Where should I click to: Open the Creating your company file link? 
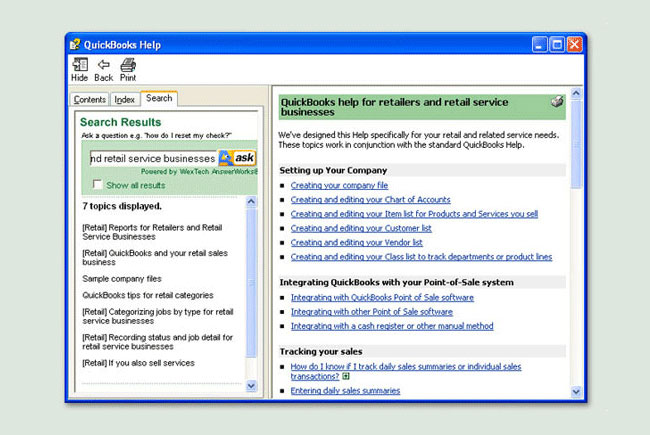pos(339,185)
